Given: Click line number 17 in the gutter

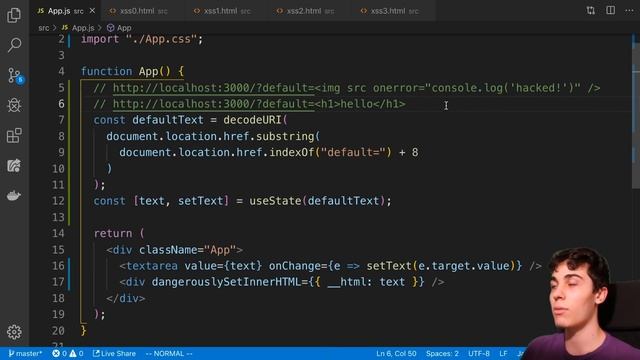Looking at the screenshot, I should 58,282.
